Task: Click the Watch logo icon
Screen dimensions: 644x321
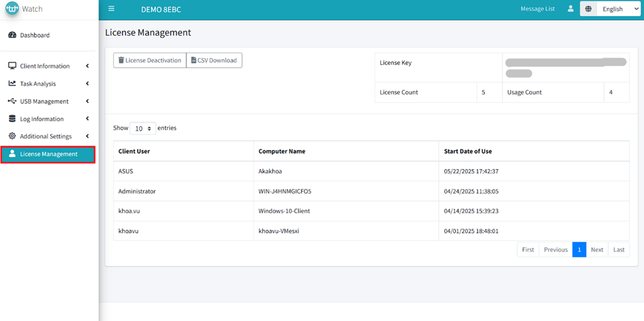Action: tap(13, 9)
